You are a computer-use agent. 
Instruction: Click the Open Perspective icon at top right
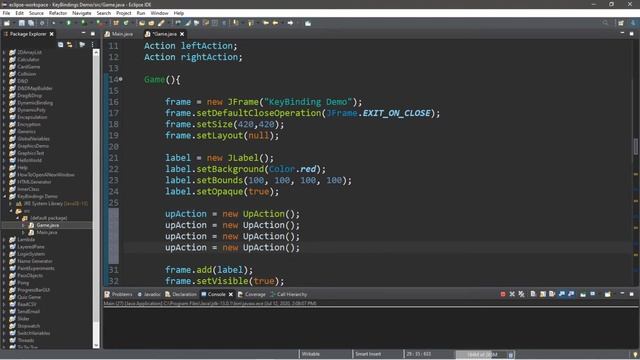(621, 23)
